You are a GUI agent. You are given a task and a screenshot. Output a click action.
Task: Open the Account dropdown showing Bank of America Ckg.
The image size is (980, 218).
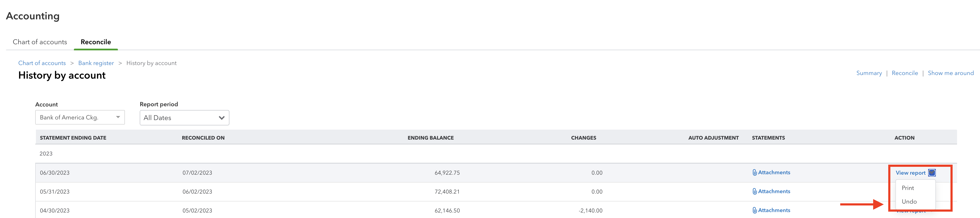(x=80, y=117)
